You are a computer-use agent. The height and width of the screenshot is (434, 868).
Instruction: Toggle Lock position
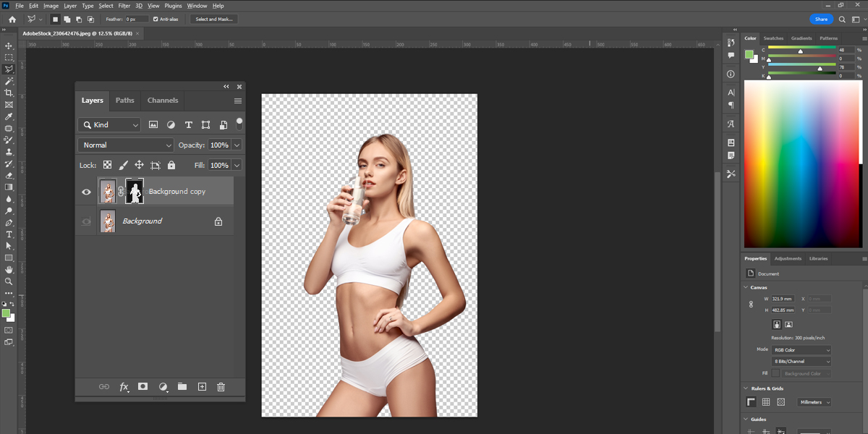(x=139, y=165)
